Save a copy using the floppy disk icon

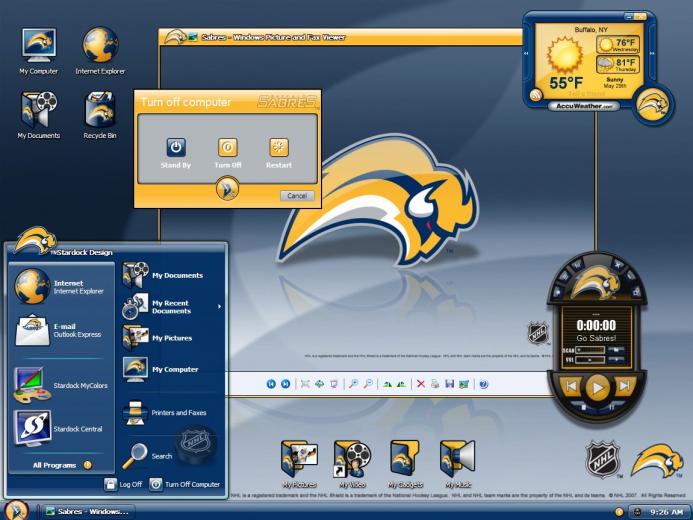(x=449, y=384)
